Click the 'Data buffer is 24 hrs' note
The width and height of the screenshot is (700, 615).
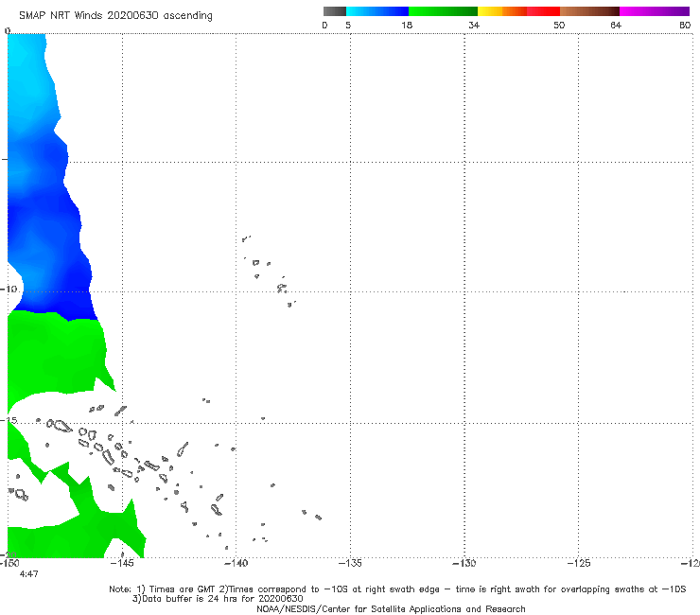218,599
